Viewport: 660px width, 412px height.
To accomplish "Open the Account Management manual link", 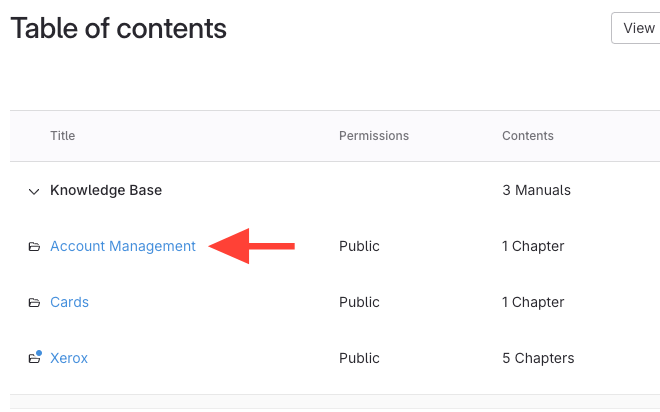I will tap(122, 246).
